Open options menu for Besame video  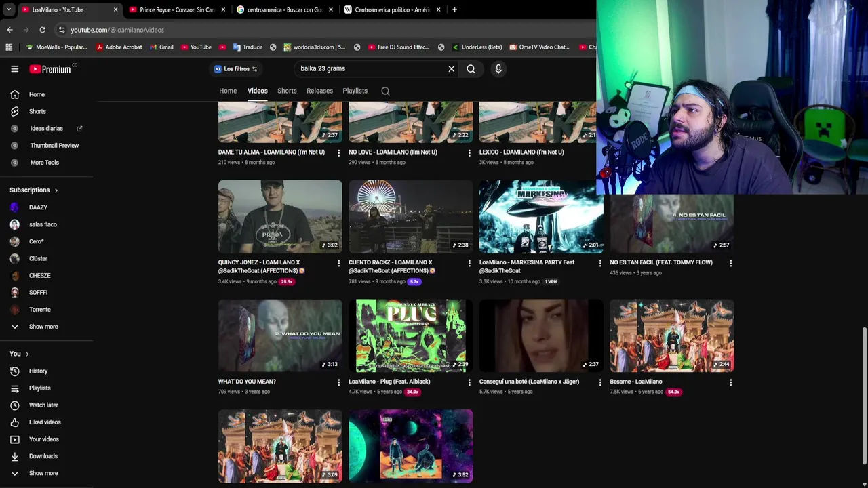tap(730, 382)
